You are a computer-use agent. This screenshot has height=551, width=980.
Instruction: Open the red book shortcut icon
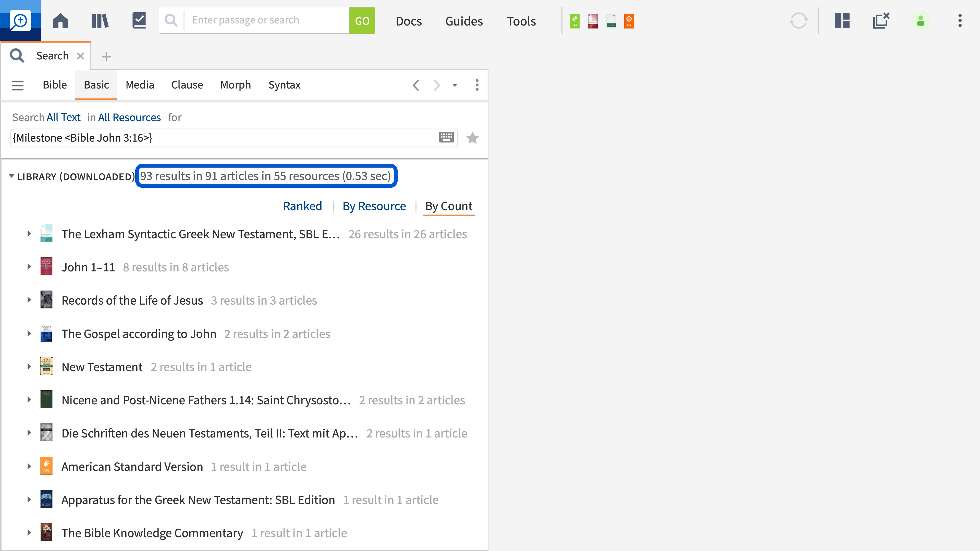(593, 21)
